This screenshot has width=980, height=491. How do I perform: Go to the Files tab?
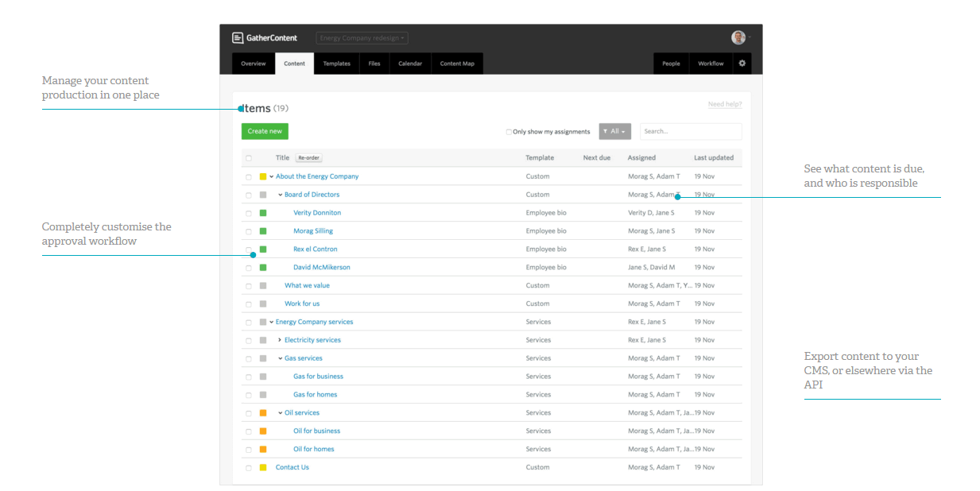[x=374, y=64]
